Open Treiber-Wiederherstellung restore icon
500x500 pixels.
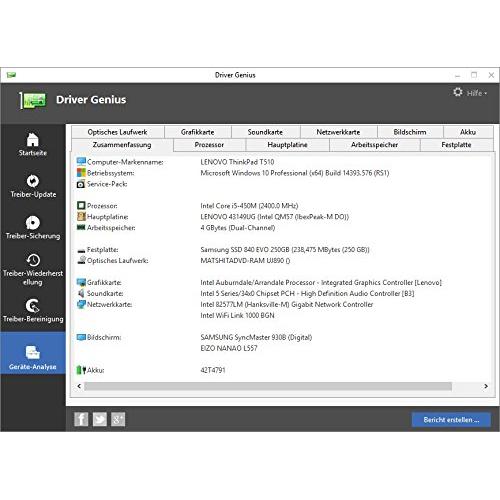pos(33,260)
